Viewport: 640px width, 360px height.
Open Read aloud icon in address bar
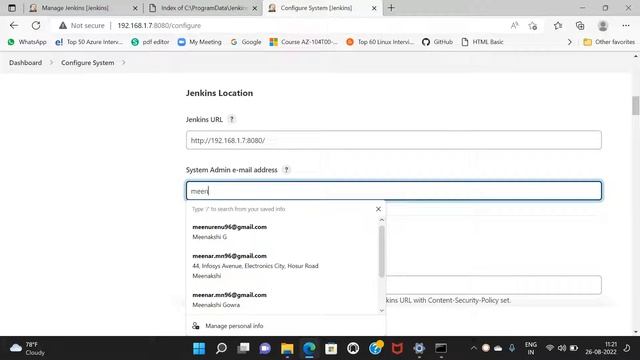pos(514,25)
